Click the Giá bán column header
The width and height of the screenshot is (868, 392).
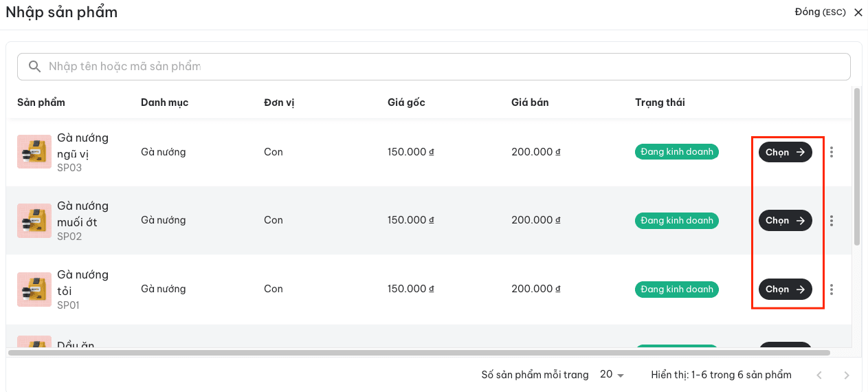pyautogui.click(x=530, y=102)
